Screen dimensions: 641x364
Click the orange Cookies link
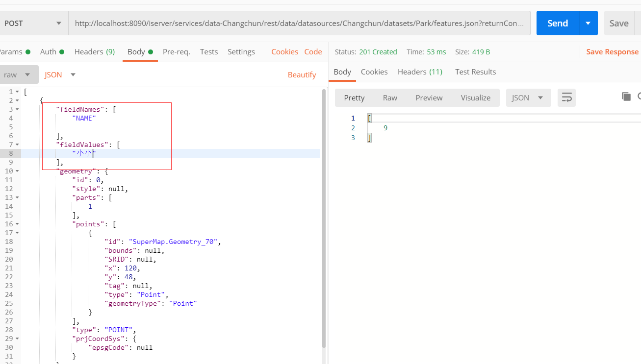click(x=284, y=51)
